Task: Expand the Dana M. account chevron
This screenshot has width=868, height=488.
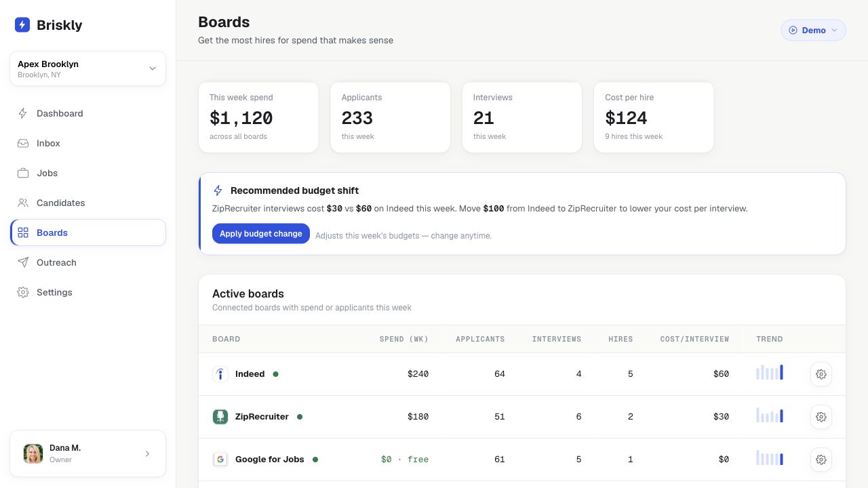Action: 147,453
